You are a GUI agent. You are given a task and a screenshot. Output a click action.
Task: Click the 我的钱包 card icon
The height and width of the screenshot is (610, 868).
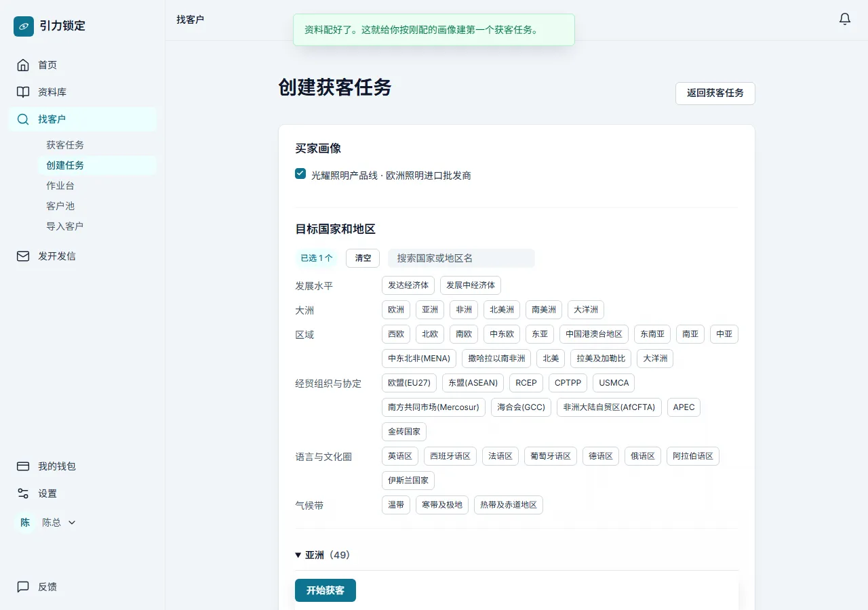click(x=23, y=466)
